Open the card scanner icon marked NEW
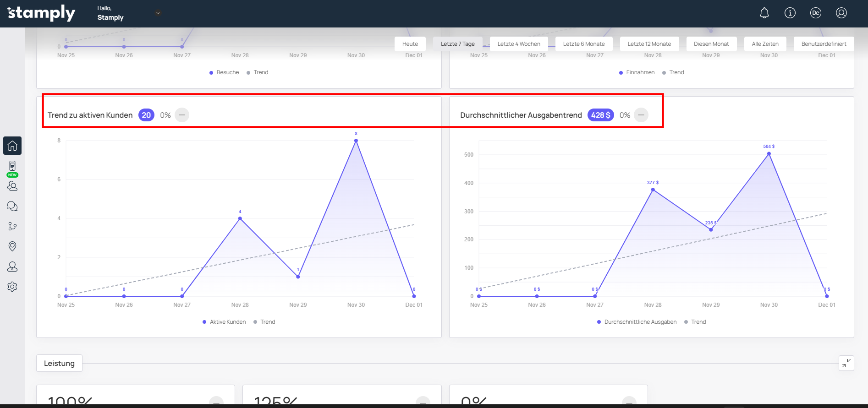The height and width of the screenshot is (408, 868). tap(12, 166)
